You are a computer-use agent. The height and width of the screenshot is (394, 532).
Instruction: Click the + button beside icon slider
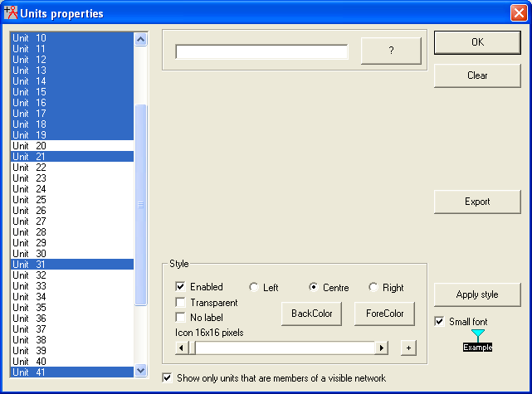coord(408,348)
